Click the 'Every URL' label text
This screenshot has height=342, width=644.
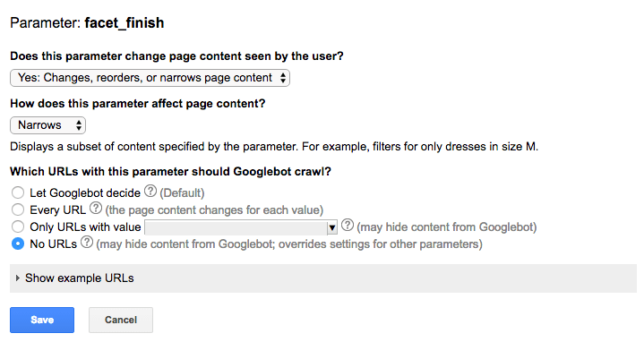pos(57,210)
